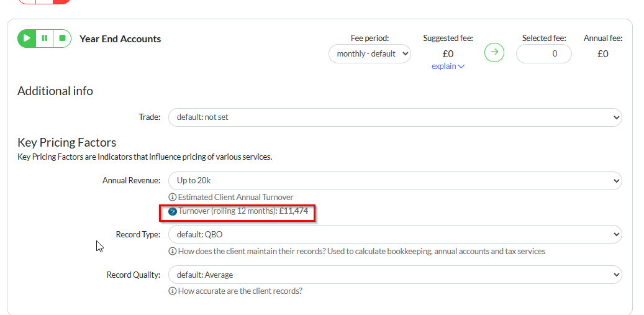Pause the Year End Accounts service
The width and height of the screenshot is (644, 315).
[45, 39]
